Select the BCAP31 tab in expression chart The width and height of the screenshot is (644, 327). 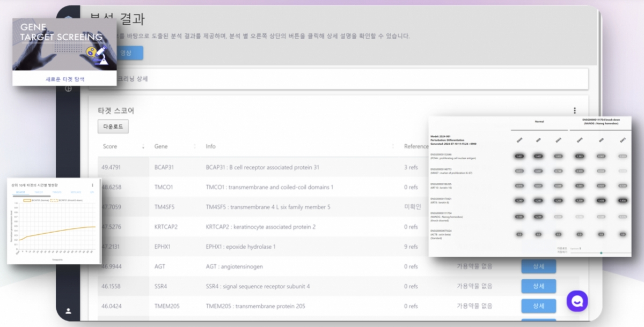tap(20, 191)
